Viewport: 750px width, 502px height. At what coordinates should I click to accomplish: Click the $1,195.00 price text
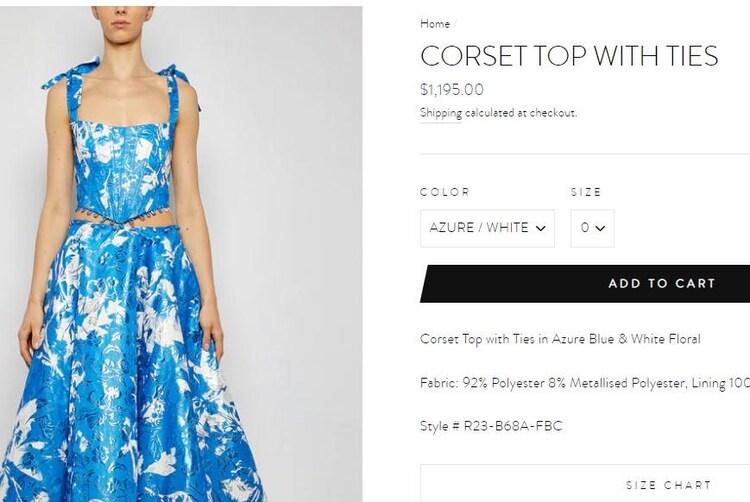tap(452, 89)
